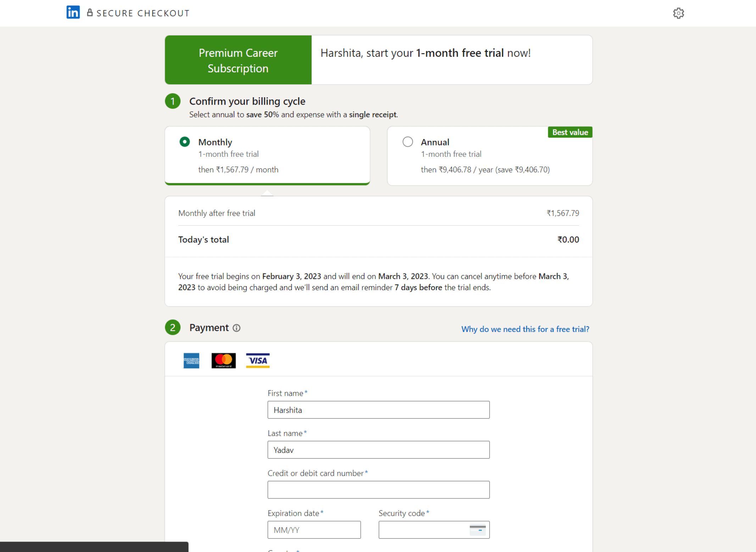Viewport: 756px width, 552px height.
Task: Click the Security code input field
Action: click(x=422, y=530)
